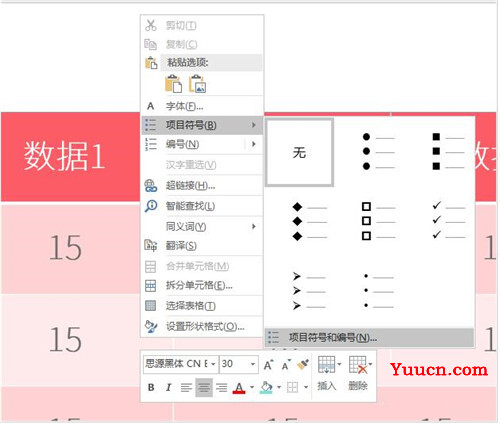Toggle Italic formatting in mini toolbar

coord(168,387)
